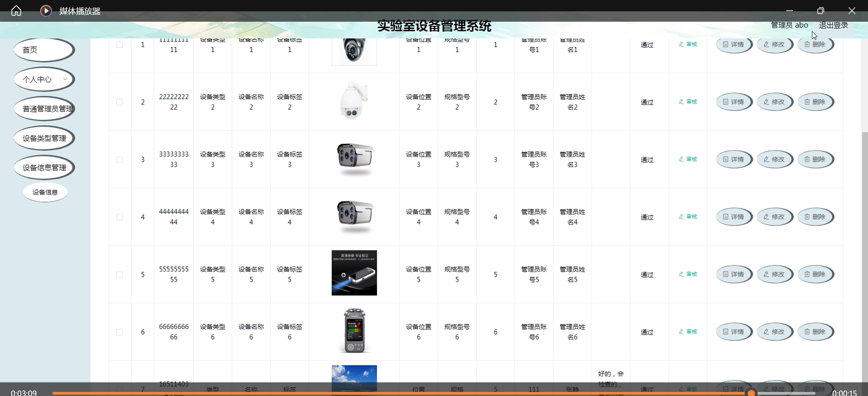
Task: Click 修改 for row 4
Action: [x=775, y=217]
